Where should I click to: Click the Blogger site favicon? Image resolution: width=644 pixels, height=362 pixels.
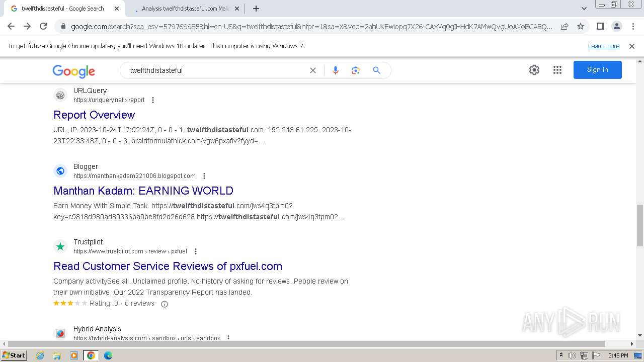coord(60,171)
